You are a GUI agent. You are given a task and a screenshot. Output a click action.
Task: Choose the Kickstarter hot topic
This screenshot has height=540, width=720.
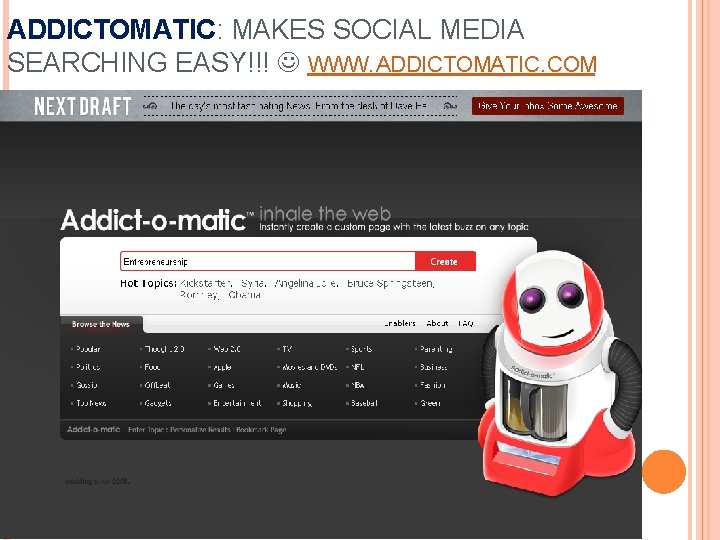(x=206, y=283)
